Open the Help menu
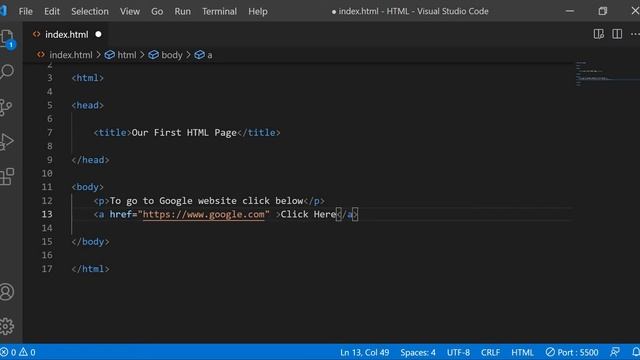This screenshot has height=360, width=640. 258,11
